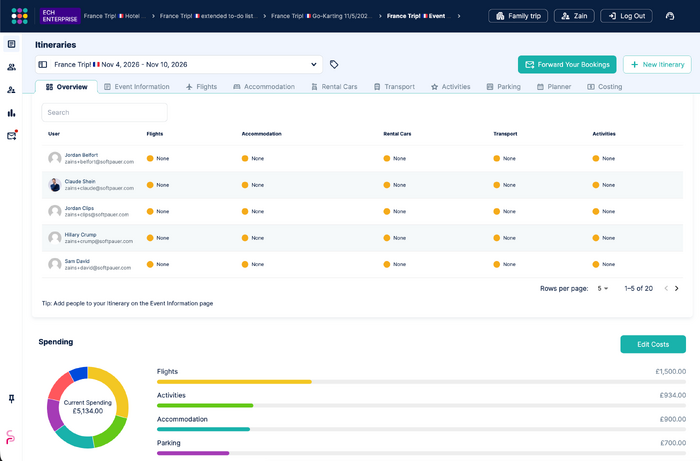The image size is (700, 461).
Task: Click Sam David's Activities status dot
Action: [x=596, y=264]
